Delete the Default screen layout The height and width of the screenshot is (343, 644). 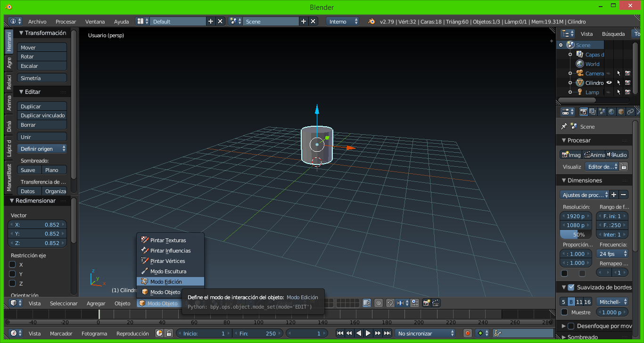(x=220, y=22)
